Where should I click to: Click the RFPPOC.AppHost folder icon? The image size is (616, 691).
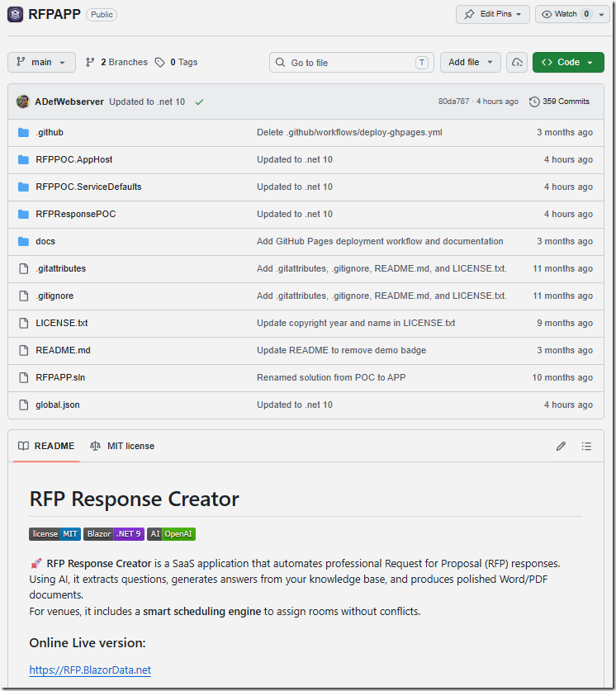tap(24, 159)
